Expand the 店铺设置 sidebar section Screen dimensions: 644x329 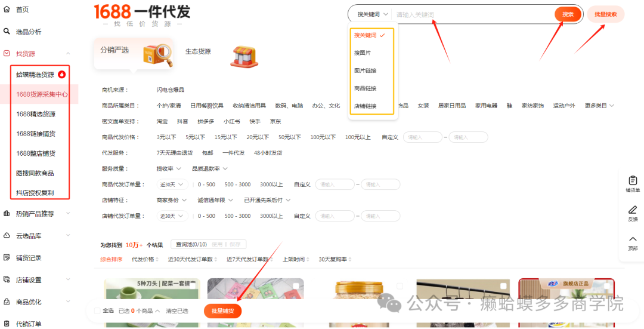(x=68, y=279)
